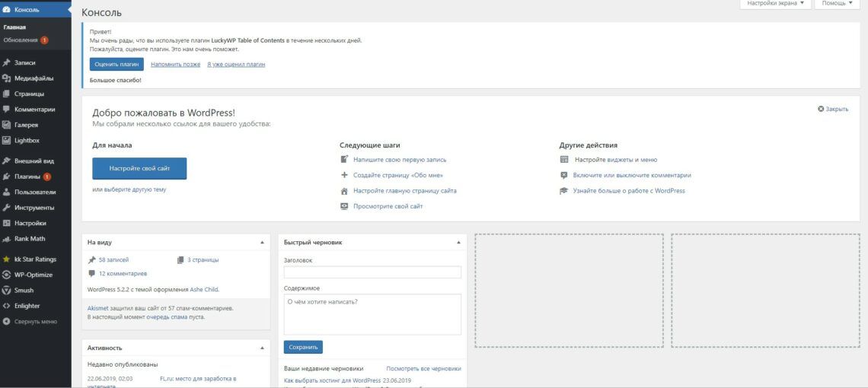This screenshot has height=388, width=868.
Task: Click the WP-Optimize icon
Action: 7,275
